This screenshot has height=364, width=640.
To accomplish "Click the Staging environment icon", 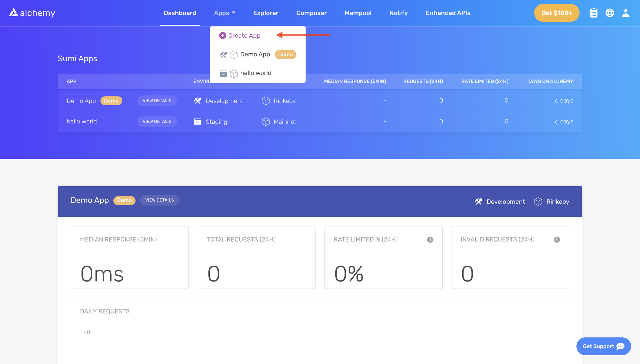I will (x=198, y=121).
